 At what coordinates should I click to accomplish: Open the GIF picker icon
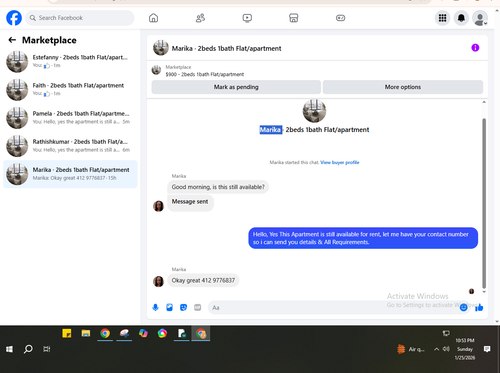click(x=198, y=307)
